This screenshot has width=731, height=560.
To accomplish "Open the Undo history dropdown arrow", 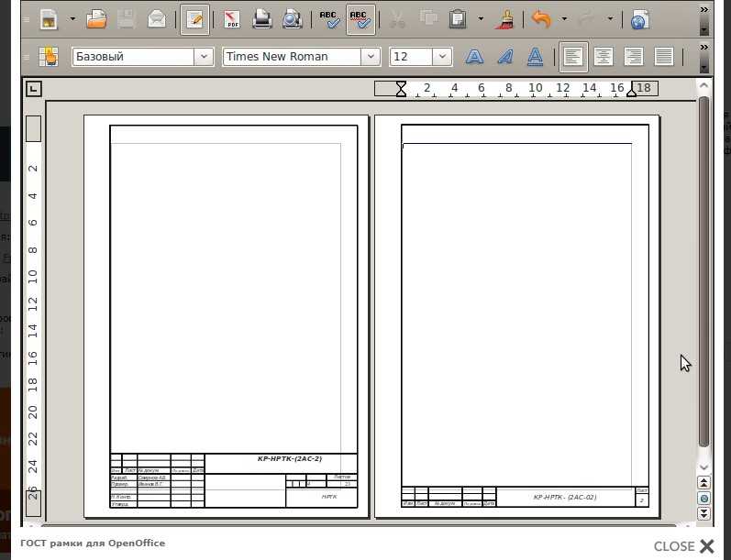I will tap(564, 19).
